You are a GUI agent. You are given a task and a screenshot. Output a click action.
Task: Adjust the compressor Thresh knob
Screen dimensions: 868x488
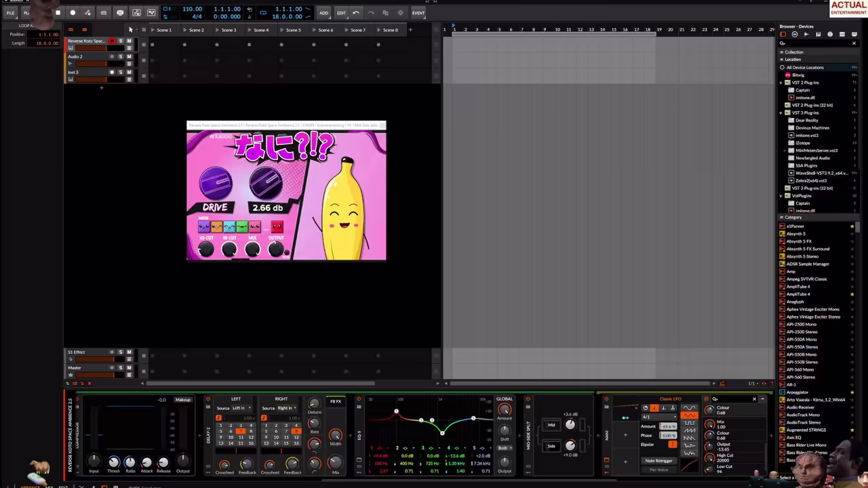(113, 462)
